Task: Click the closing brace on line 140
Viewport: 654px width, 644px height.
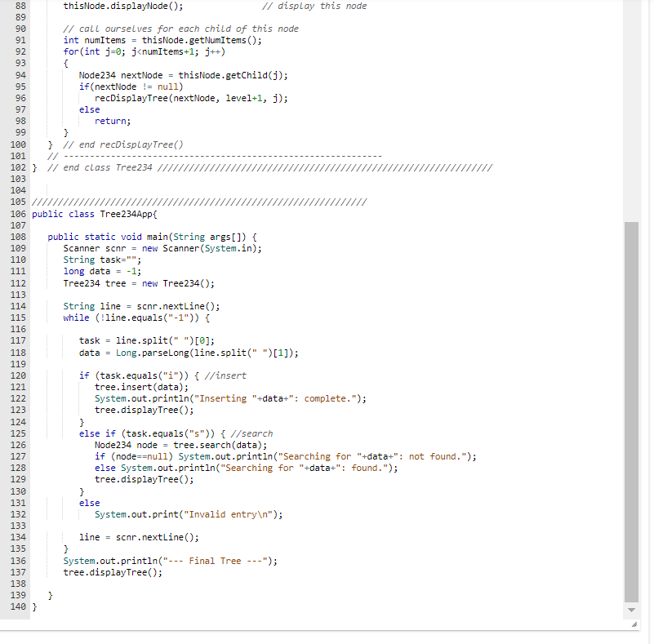Action: point(33,606)
